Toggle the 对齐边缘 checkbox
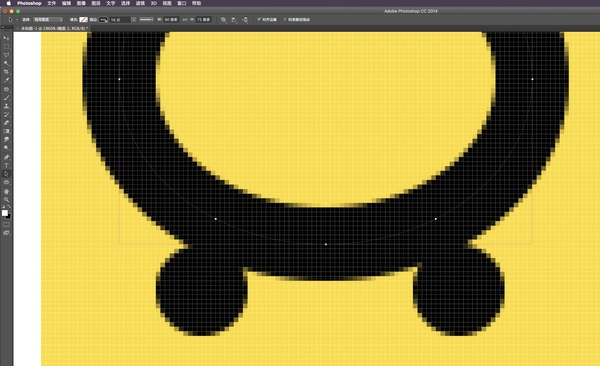This screenshot has width=600, height=366. [259, 19]
